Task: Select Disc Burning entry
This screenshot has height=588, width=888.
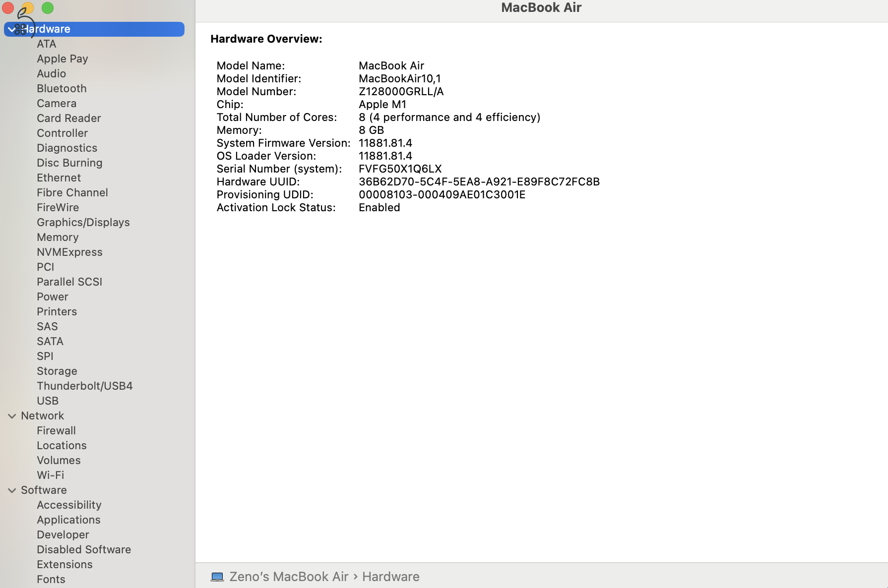Action: tap(69, 163)
